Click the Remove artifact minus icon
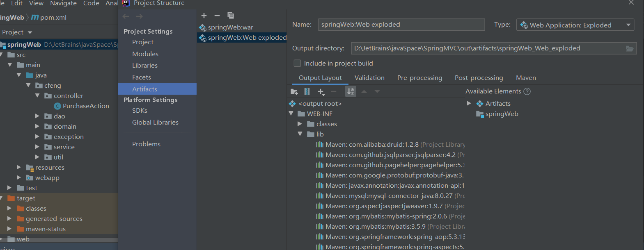 coord(217,16)
